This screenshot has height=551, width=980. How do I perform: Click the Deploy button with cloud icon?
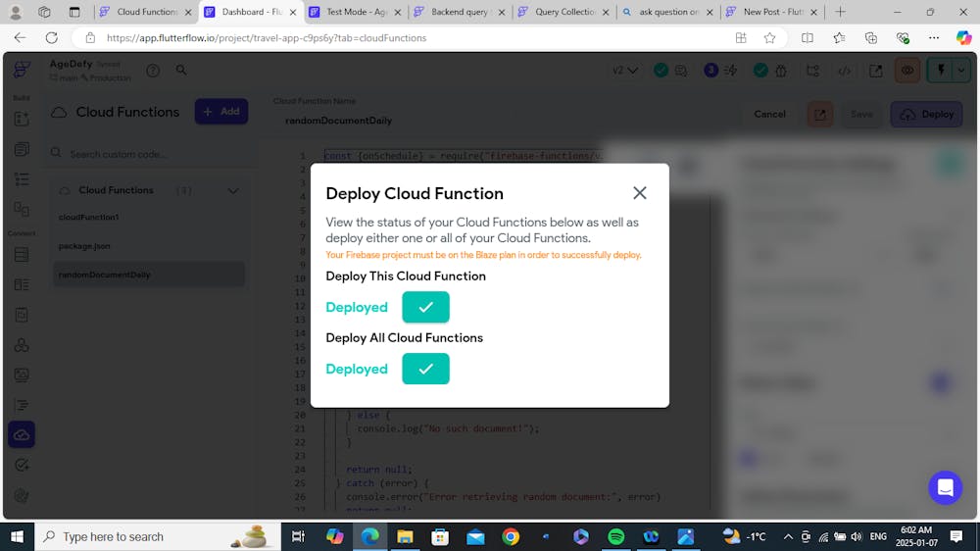926,115
